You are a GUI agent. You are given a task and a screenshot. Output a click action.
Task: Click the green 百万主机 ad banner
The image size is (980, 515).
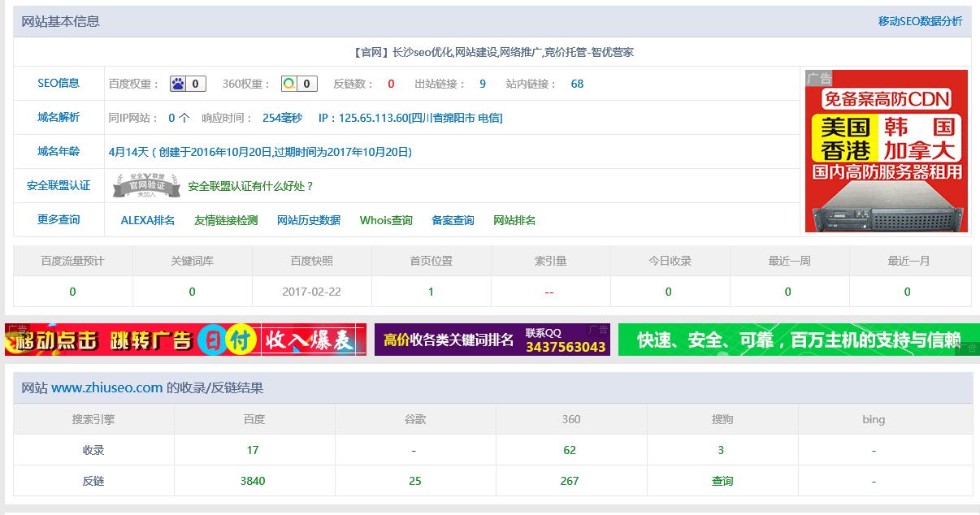796,339
